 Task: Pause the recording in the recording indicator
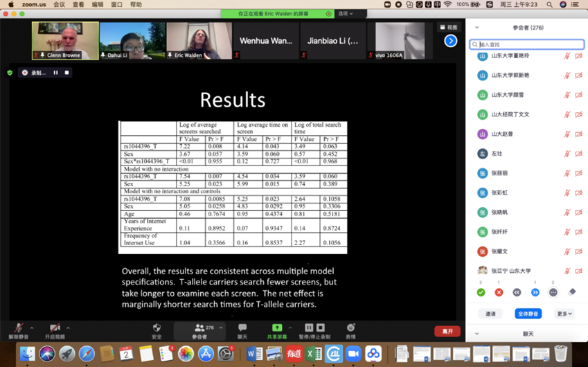click(56, 73)
